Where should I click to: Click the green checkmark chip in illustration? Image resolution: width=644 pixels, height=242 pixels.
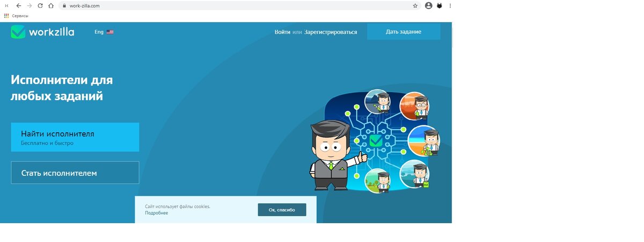[x=376, y=141]
